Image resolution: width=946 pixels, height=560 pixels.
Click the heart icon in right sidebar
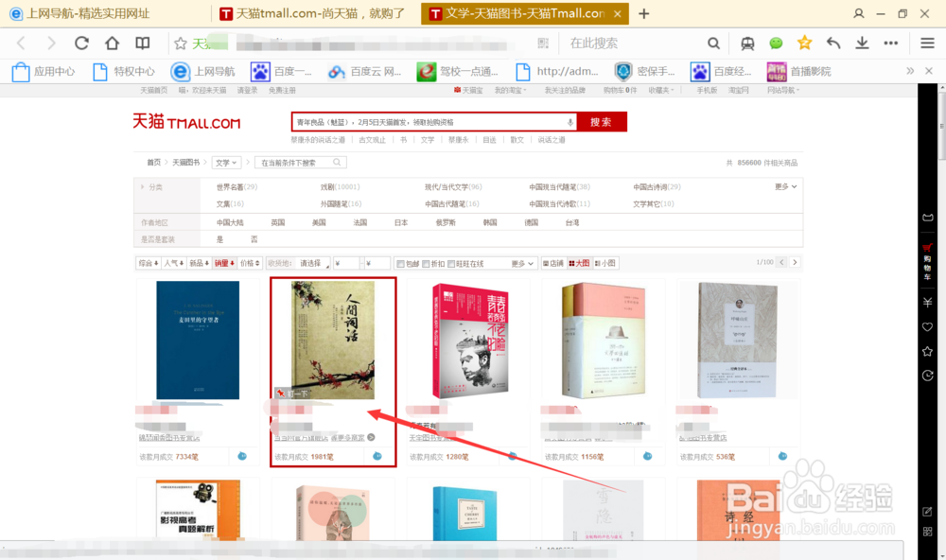coord(927,327)
